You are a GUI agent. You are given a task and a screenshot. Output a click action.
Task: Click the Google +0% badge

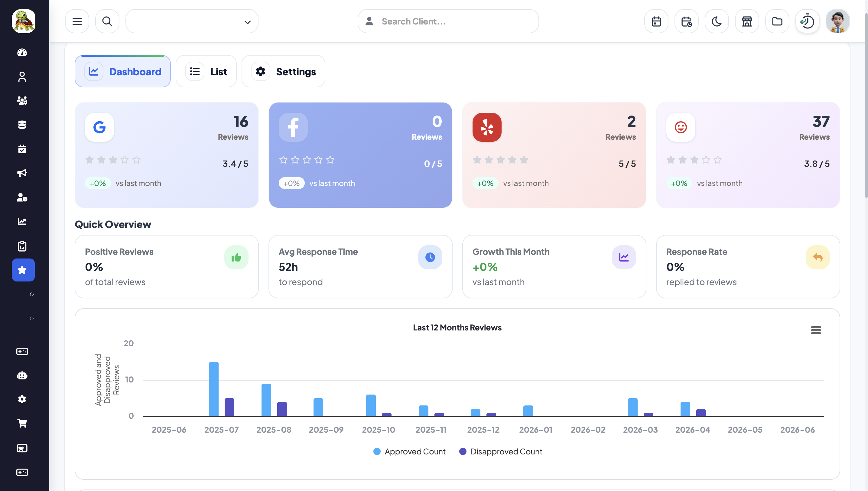(98, 183)
